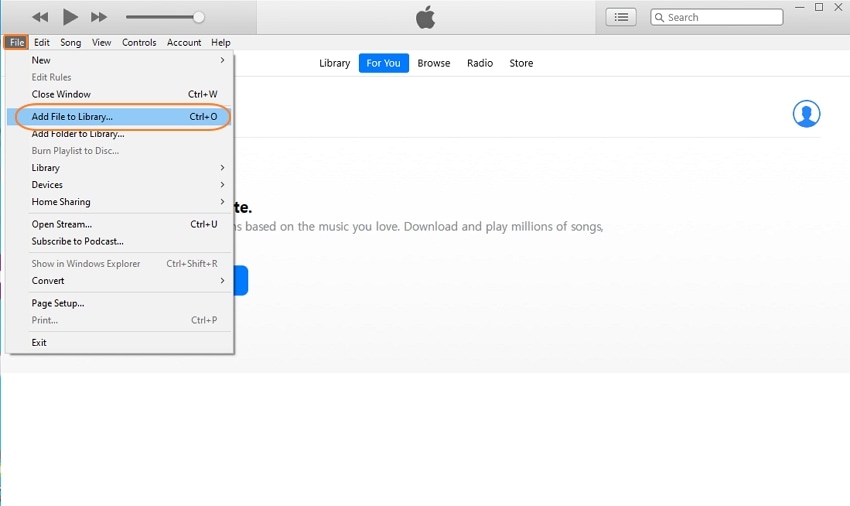Click the Search field

[717, 17]
